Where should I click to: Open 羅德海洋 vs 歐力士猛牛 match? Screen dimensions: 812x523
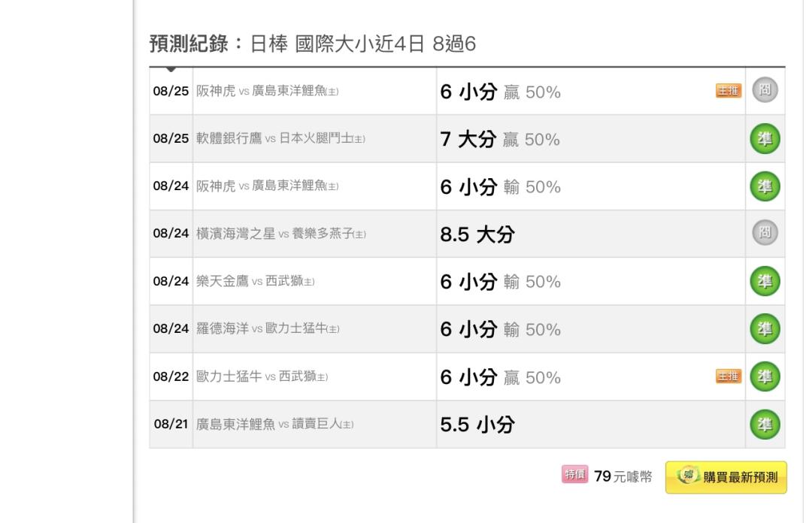(268, 329)
